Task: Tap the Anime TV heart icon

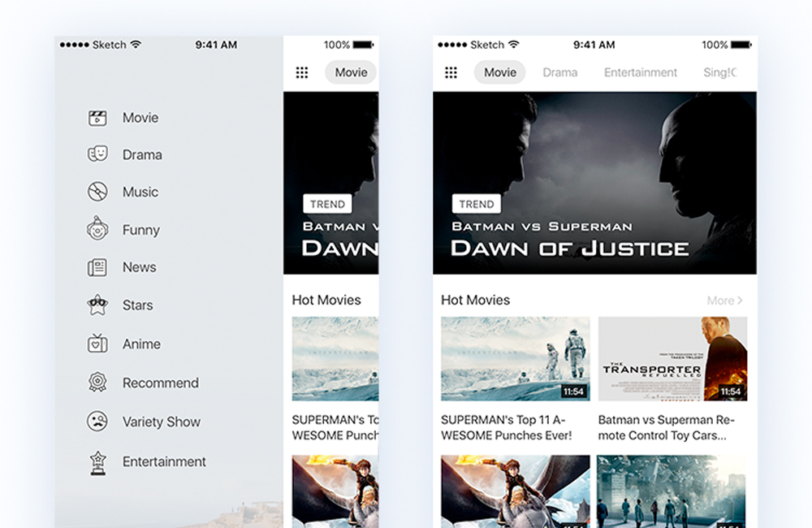Action: pos(97,344)
